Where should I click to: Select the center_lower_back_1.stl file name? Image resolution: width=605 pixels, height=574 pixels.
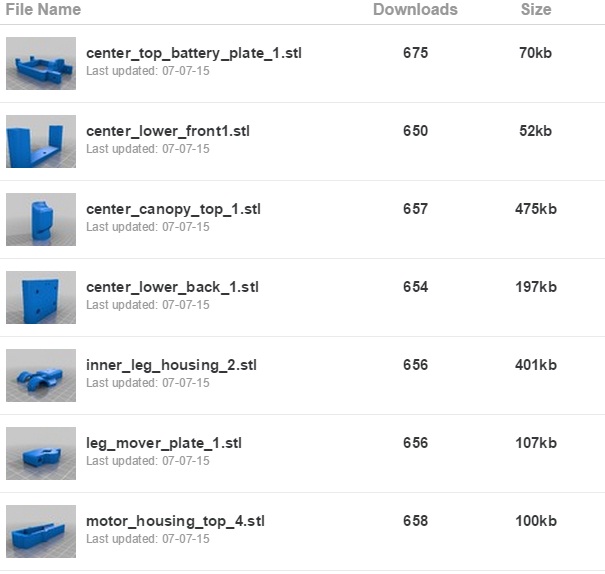(x=172, y=287)
